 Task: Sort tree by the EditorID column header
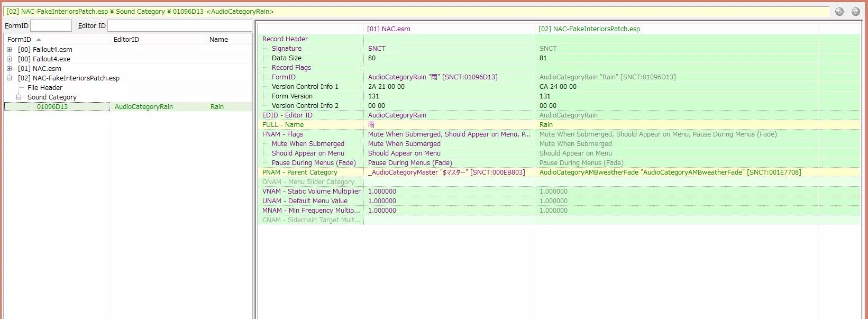pos(158,39)
